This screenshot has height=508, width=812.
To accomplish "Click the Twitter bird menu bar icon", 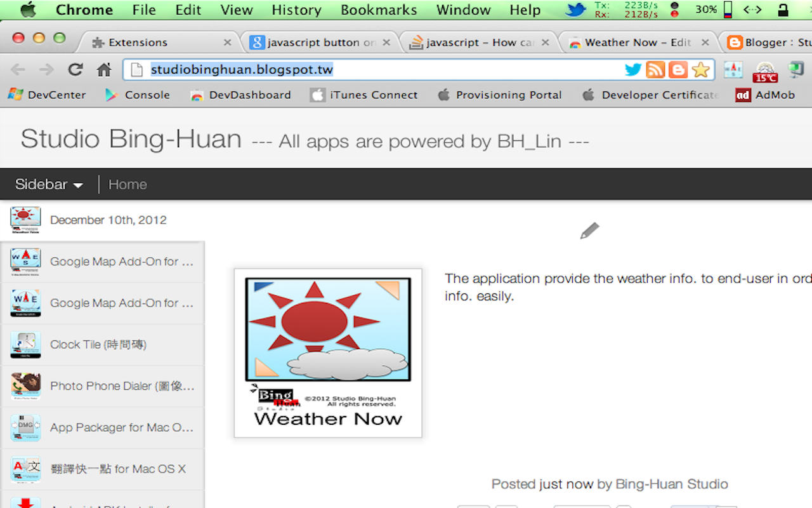I will (x=576, y=10).
